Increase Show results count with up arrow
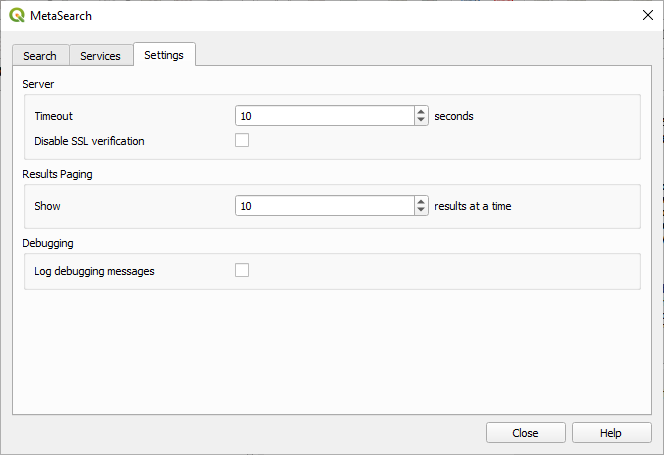Screen dimensions: 664x455 tap(421, 201)
